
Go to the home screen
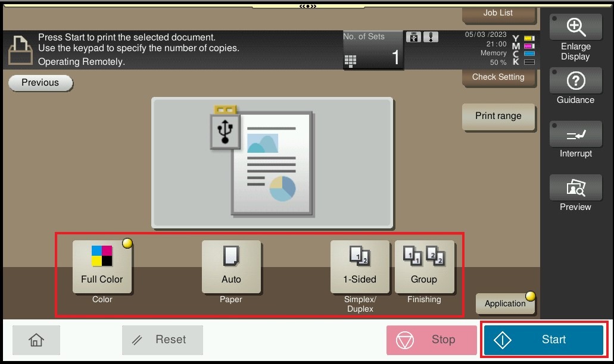coord(36,340)
